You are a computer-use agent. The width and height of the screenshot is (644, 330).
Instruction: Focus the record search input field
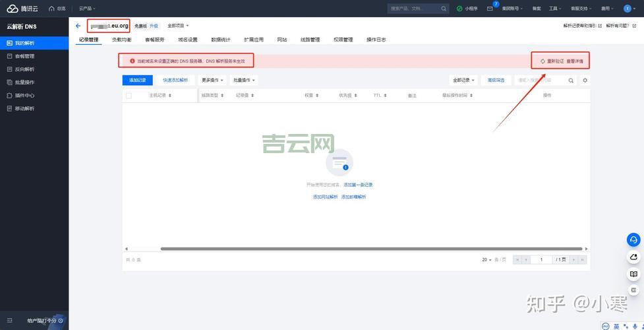pyautogui.click(x=541, y=81)
